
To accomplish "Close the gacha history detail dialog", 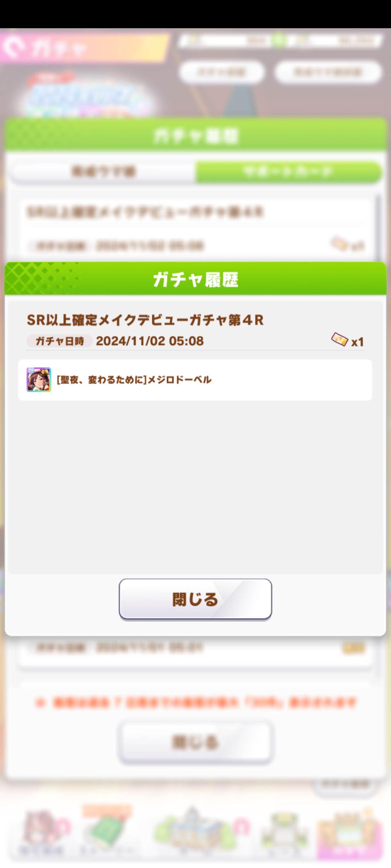I will coord(195,599).
